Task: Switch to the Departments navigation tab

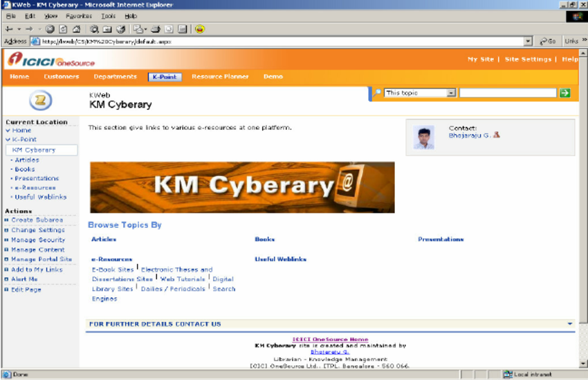Action: click(x=115, y=77)
